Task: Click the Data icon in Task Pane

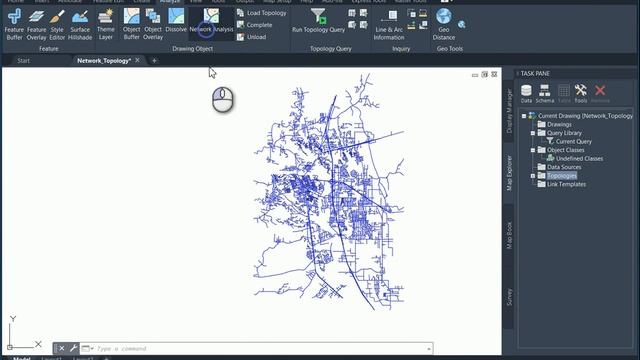Action: (526, 93)
